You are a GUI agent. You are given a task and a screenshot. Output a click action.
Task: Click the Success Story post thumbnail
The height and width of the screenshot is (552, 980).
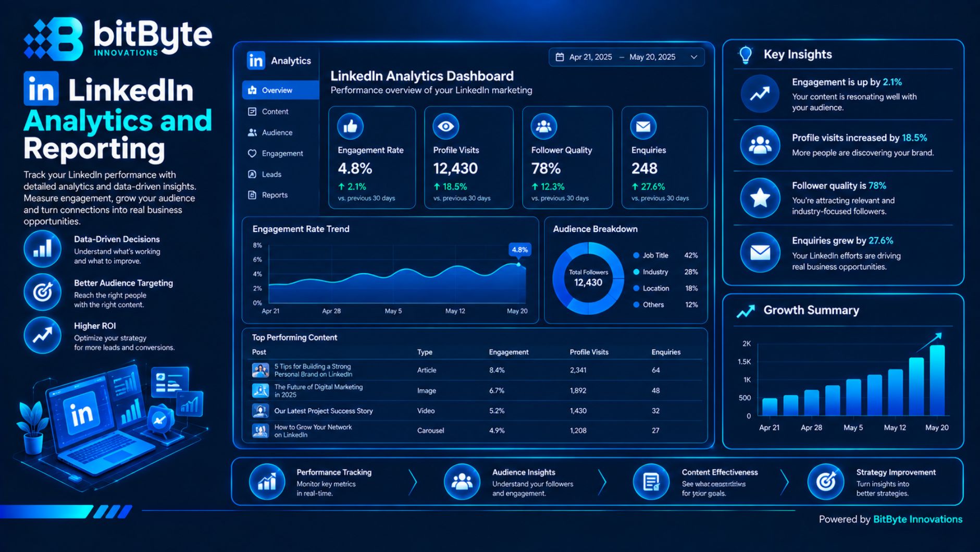point(260,411)
